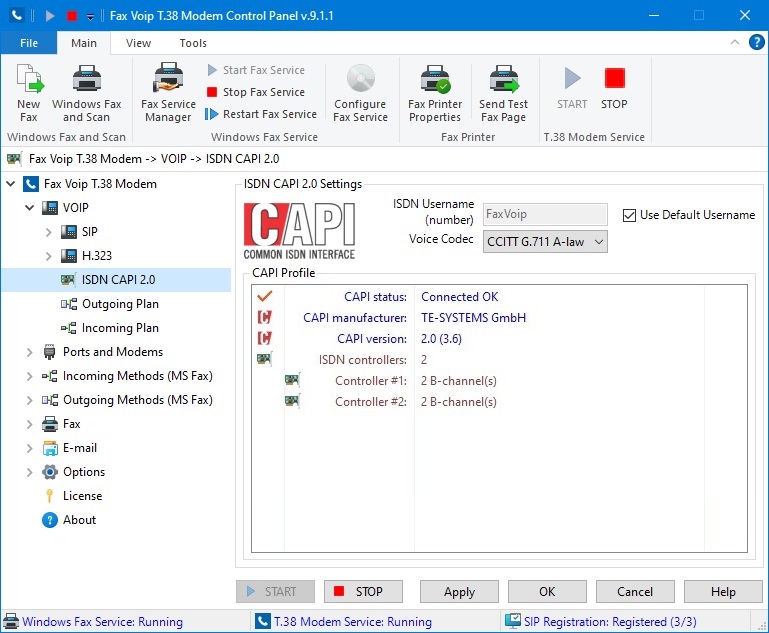Click the ISDN Username input field
Image resolution: width=769 pixels, height=633 pixels.
(x=545, y=214)
